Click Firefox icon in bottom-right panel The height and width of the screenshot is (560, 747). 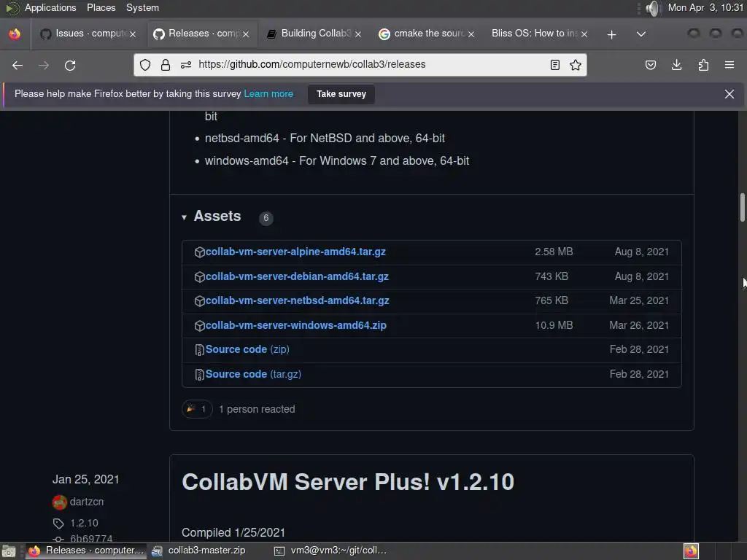tap(692, 551)
